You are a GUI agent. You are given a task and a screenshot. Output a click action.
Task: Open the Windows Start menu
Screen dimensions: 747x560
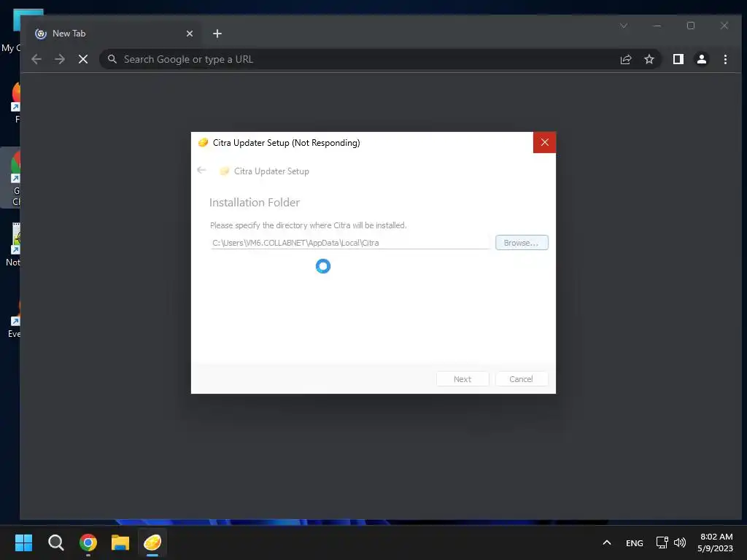click(x=23, y=542)
